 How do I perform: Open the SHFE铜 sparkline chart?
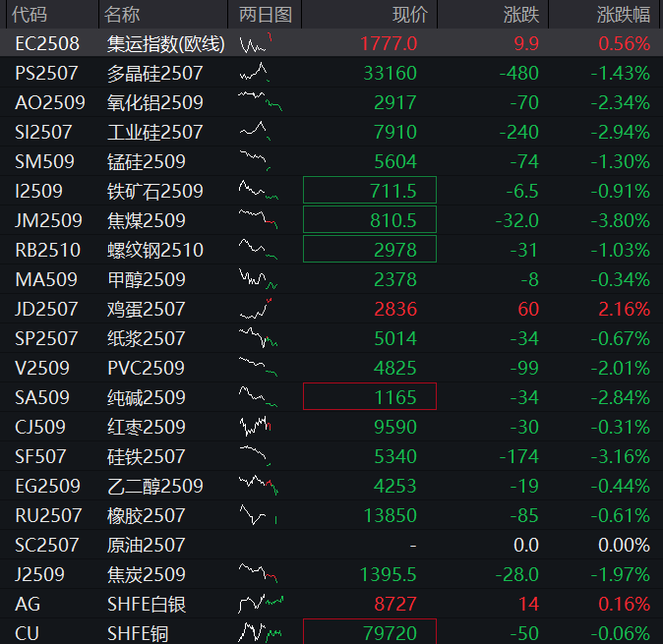tap(260, 632)
